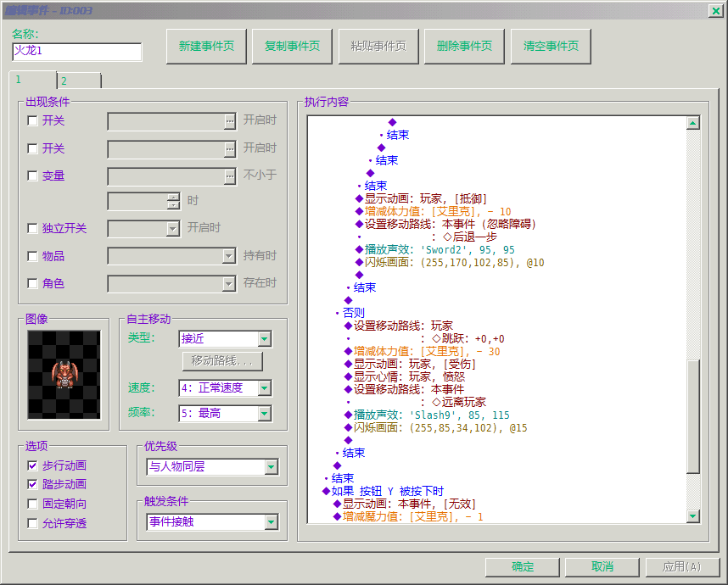Select the line 播放声效: 'Slash9', 85, 115
Image resolution: width=728 pixels, height=585 pixels.
coord(427,415)
